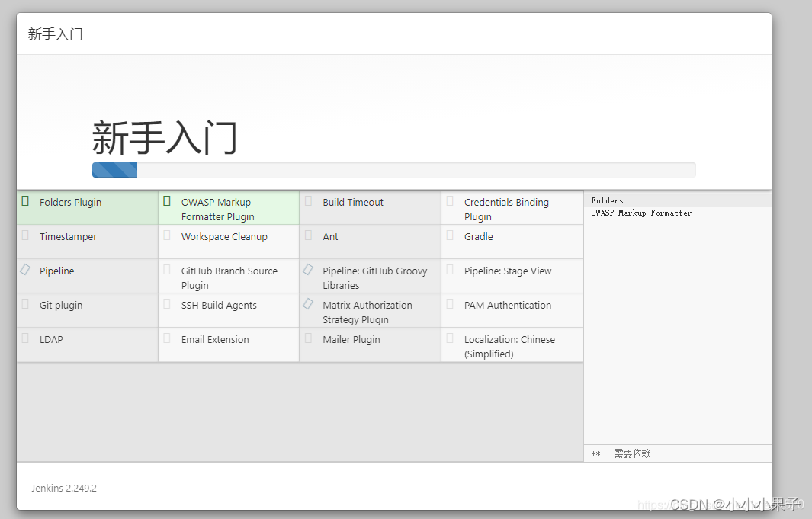The height and width of the screenshot is (519, 812).
Task: Click the Timestamper status box
Action: 25,235
